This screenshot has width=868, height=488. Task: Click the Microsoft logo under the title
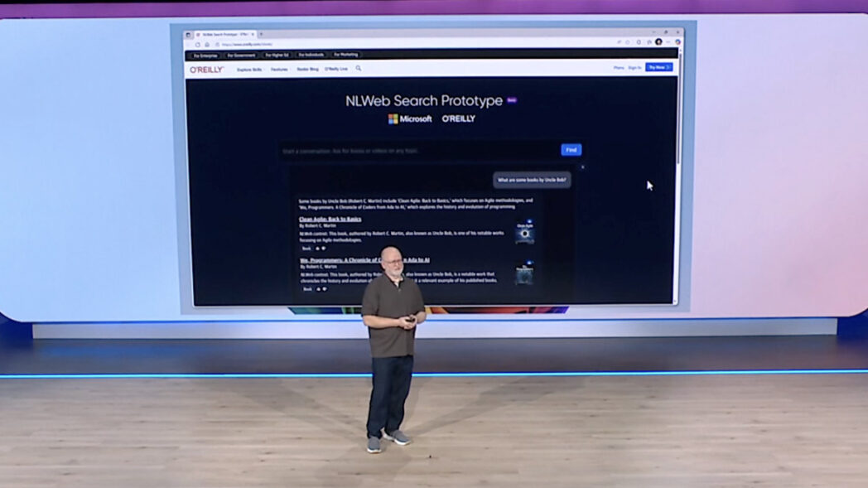coord(410,118)
